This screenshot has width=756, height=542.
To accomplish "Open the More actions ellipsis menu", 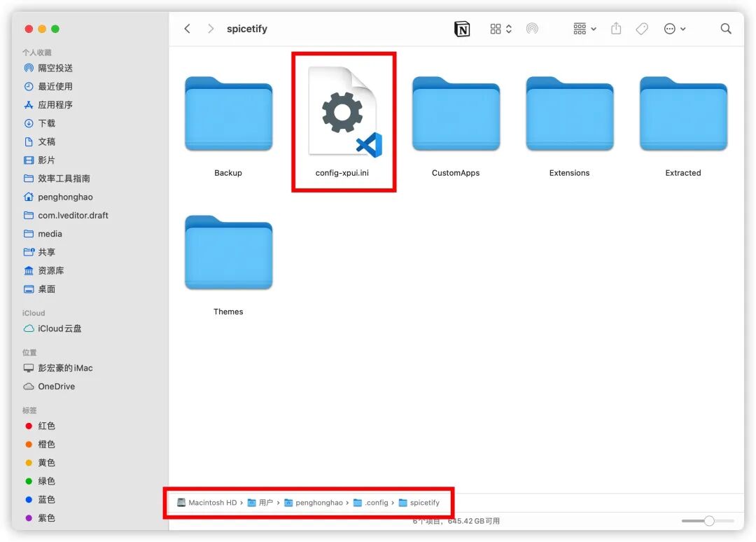I will click(675, 29).
